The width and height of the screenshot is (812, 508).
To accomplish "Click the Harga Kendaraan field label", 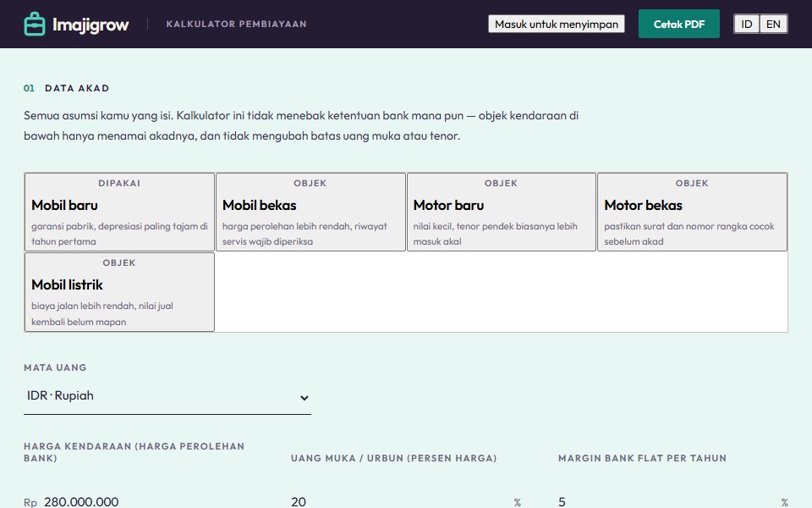I will (134, 452).
